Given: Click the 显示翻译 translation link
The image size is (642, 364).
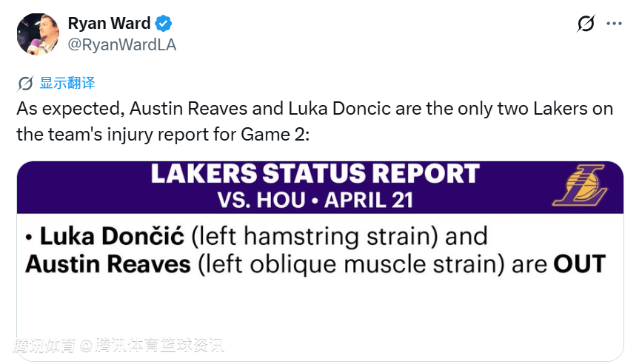Looking at the screenshot, I should (x=67, y=83).
